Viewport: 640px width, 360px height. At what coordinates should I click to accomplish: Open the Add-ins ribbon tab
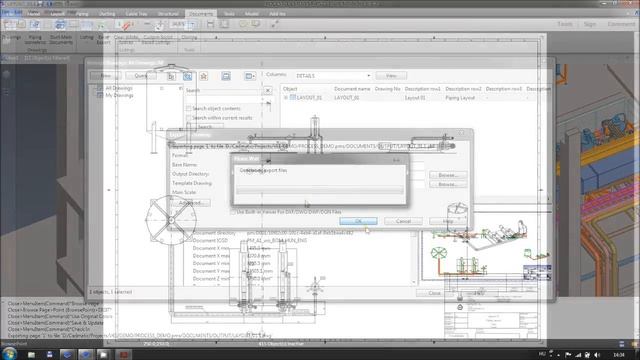point(278,14)
